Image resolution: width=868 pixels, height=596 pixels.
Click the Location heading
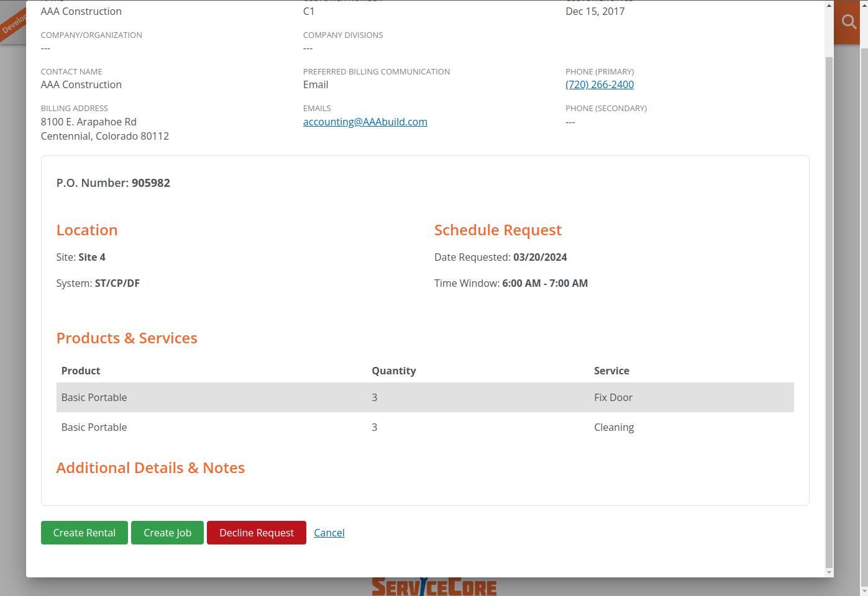pyautogui.click(x=87, y=230)
